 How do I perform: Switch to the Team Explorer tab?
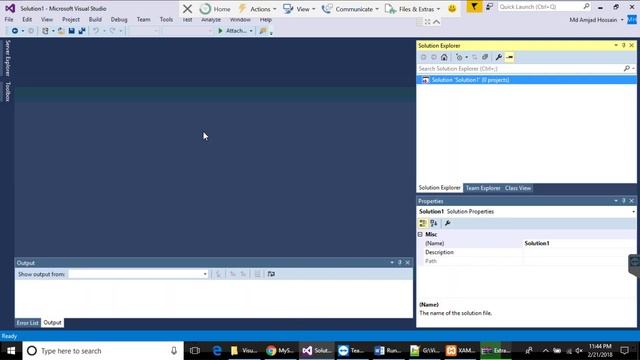point(483,188)
